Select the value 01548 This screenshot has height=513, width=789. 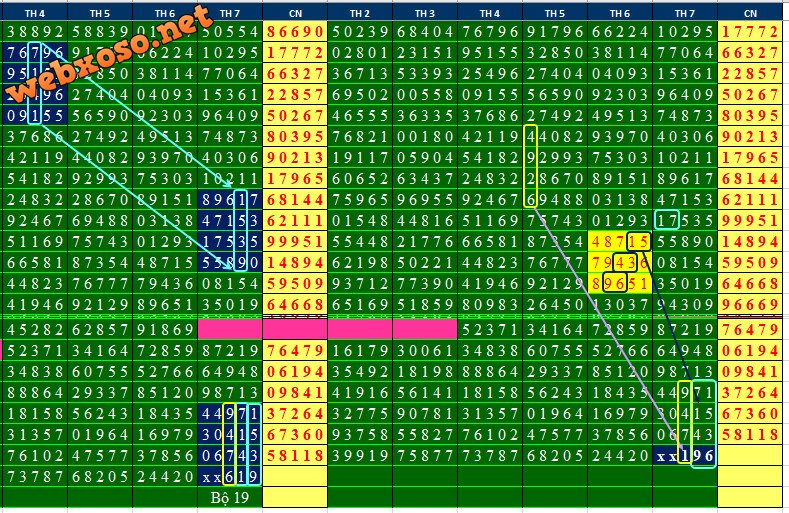tap(360, 221)
